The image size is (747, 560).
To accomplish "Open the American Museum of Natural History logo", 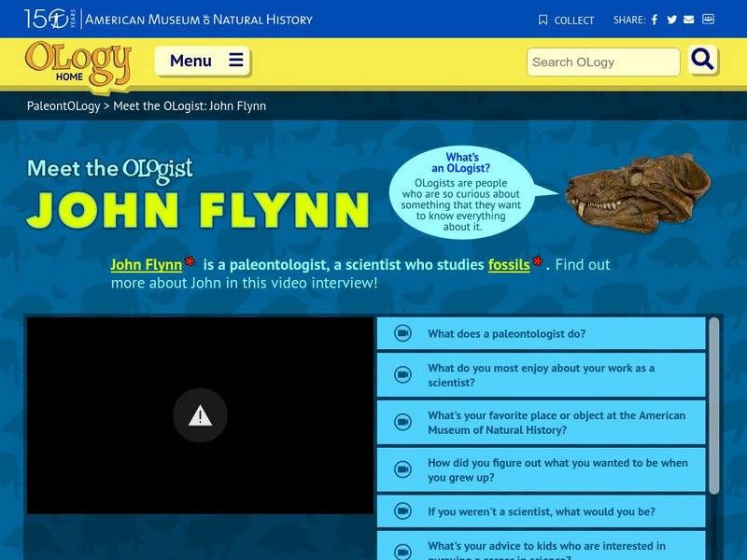I will 168,19.
